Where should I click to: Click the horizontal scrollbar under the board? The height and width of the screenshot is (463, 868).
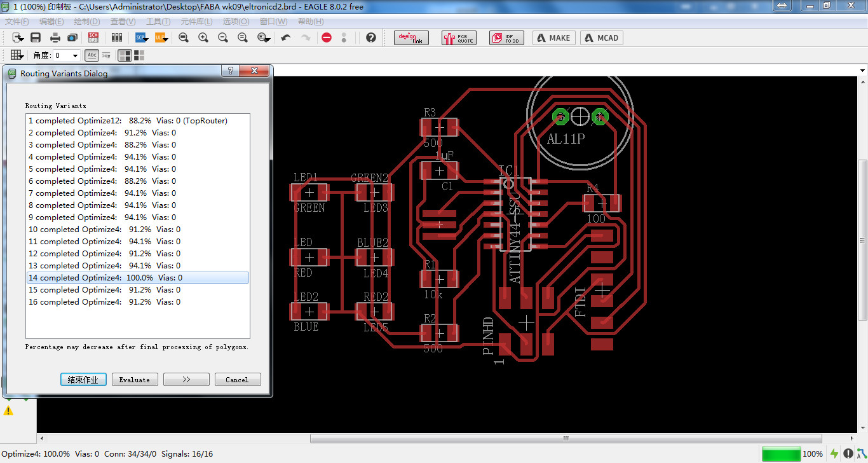tap(566, 438)
